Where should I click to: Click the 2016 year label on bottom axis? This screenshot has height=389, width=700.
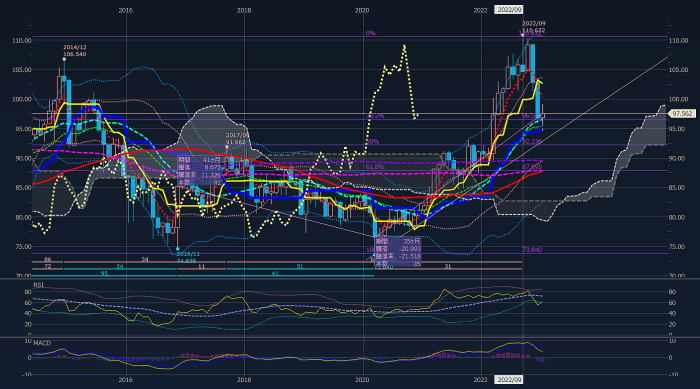pyautogui.click(x=125, y=380)
